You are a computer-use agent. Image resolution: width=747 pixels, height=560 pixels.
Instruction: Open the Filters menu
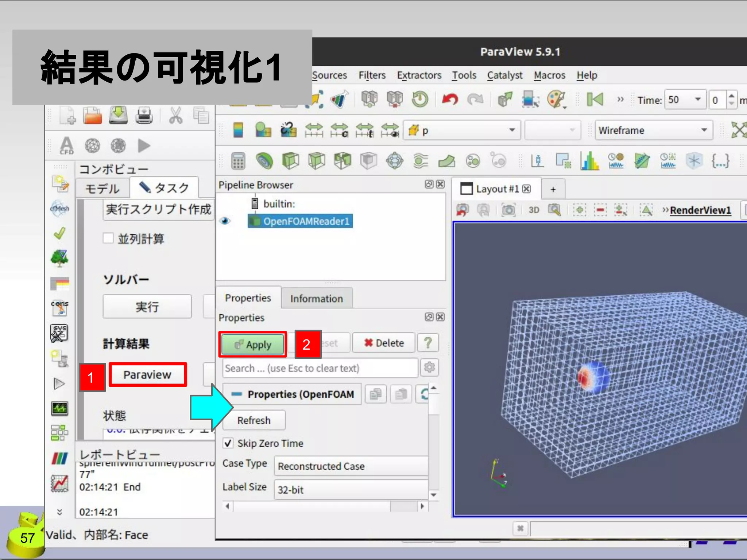point(372,75)
